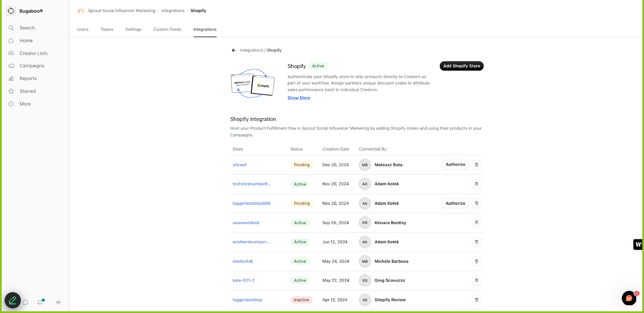Click the Shopify integration illustration thumbnail
The image size is (644, 313).
(253, 84)
